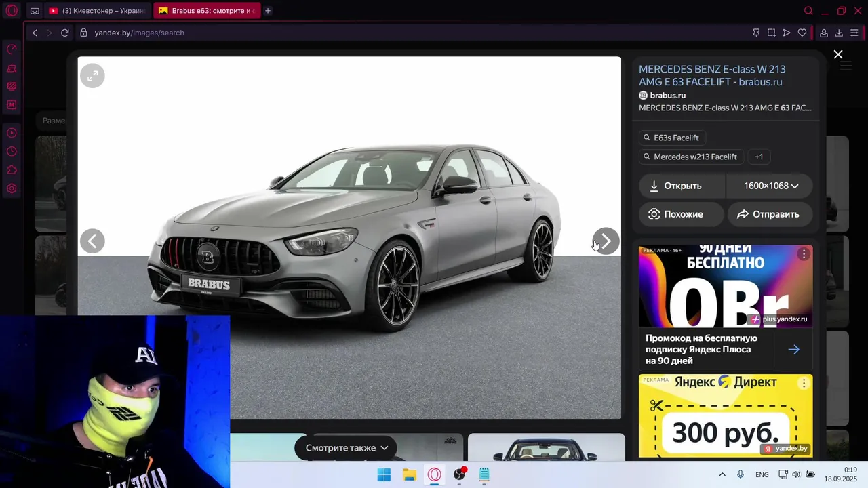
Task: Search tabs with magnifier icon
Action: [808, 11]
